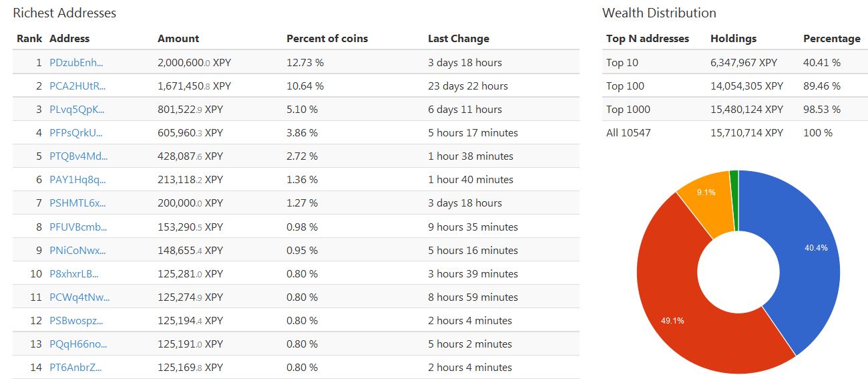The width and height of the screenshot is (868, 379).
Task: Click the Amount column header
Action: (178, 39)
